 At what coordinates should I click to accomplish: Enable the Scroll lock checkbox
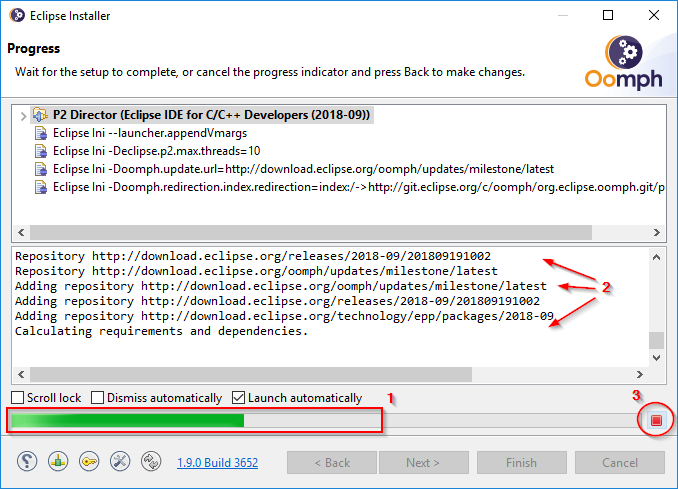(18, 398)
